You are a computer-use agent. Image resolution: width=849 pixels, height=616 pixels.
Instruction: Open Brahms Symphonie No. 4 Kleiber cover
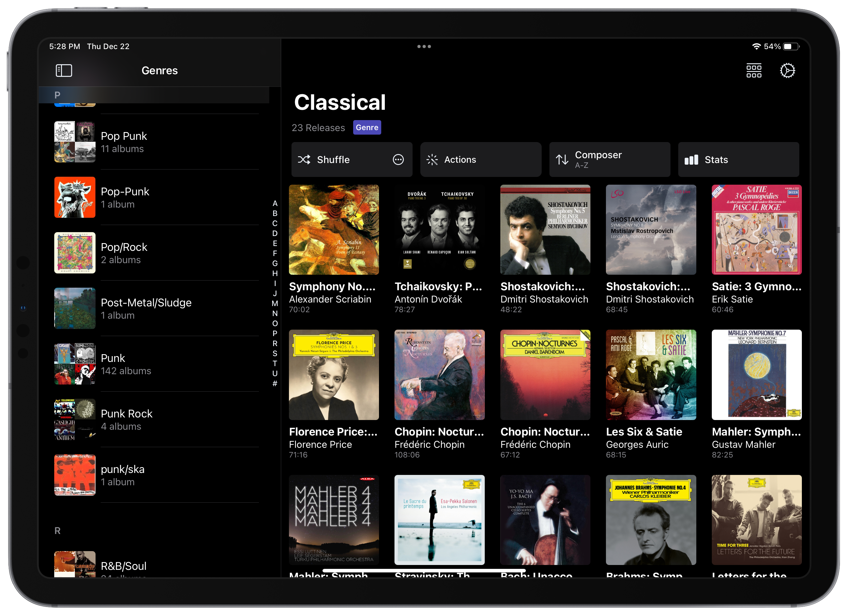[x=650, y=520]
